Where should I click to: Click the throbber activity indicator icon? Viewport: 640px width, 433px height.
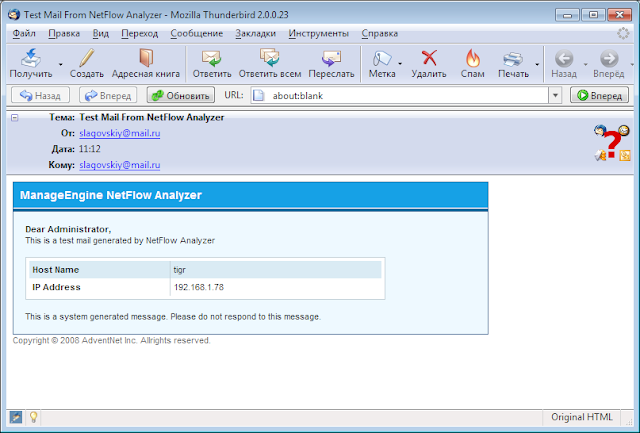(x=623, y=33)
